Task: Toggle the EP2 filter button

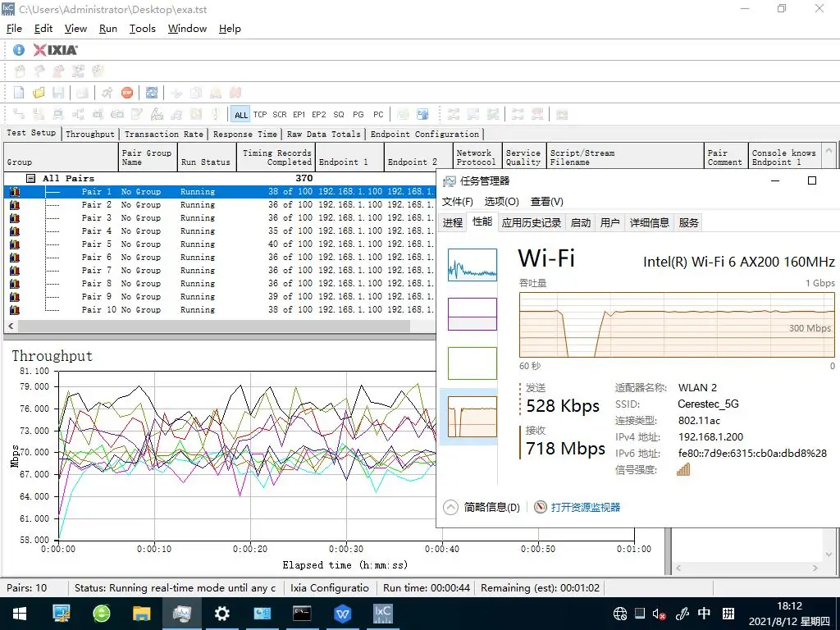Action: tap(319, 115)
